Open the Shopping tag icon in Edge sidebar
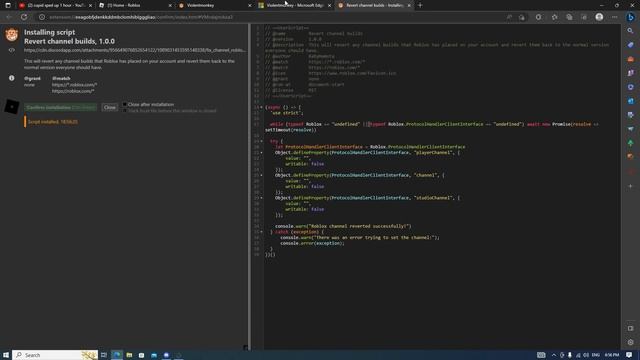 point(631,45)
